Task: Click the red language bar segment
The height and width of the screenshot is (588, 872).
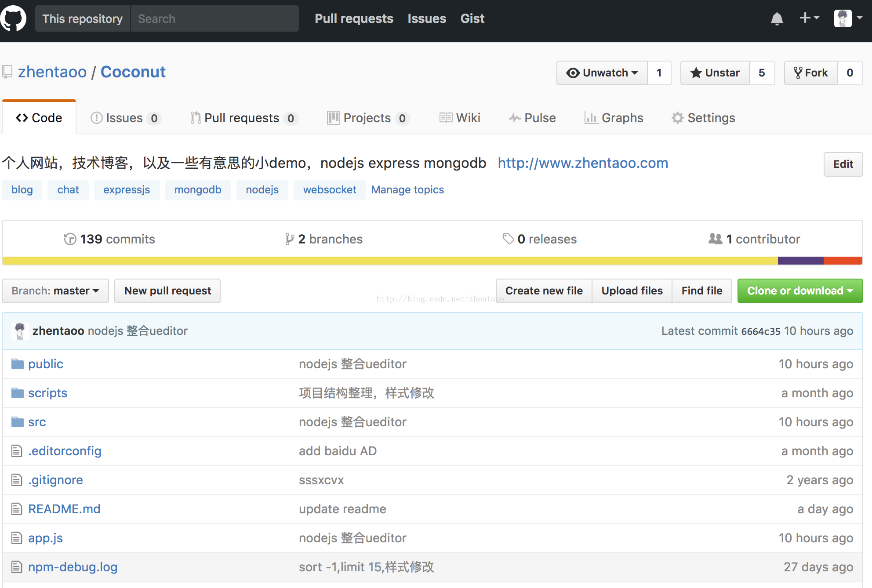Action: click(843, 261)
